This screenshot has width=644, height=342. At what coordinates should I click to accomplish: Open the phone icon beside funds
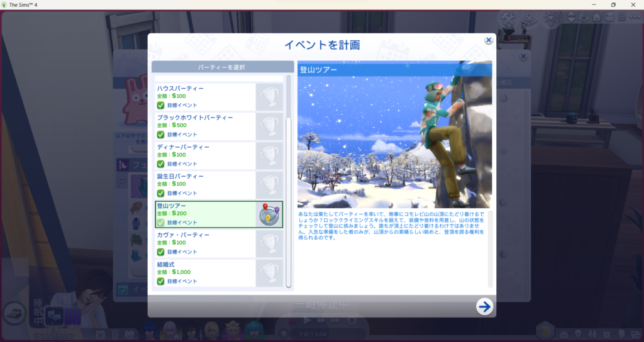click(114, 334)
